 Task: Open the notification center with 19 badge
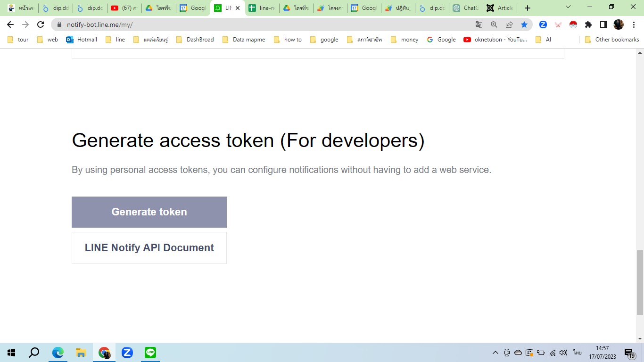pos(629,353)
